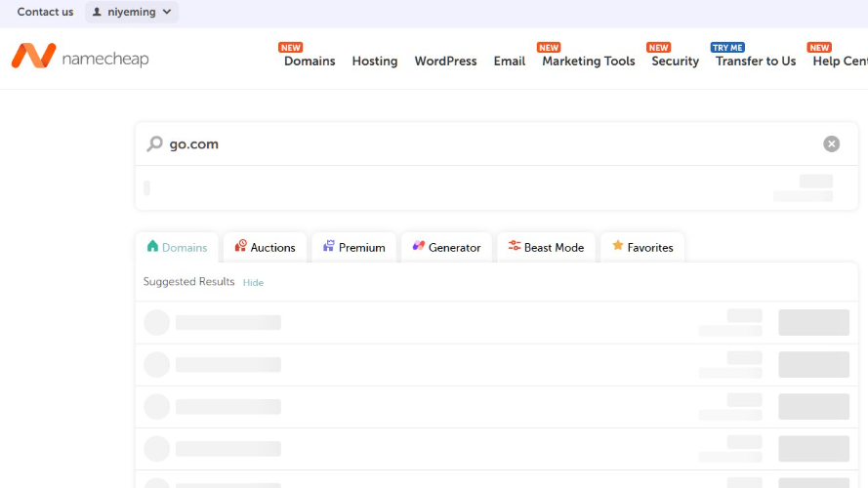Click the Premium tab icon
Image resolution: width=868 pixels, height=488 pixels.
[x=328, y=246]
